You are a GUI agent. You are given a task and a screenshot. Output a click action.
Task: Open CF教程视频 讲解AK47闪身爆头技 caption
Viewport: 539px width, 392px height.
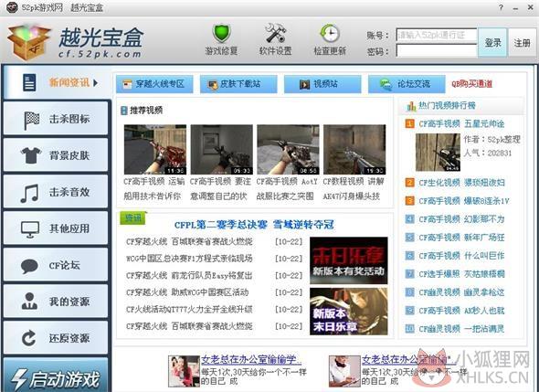coord(354,189)
